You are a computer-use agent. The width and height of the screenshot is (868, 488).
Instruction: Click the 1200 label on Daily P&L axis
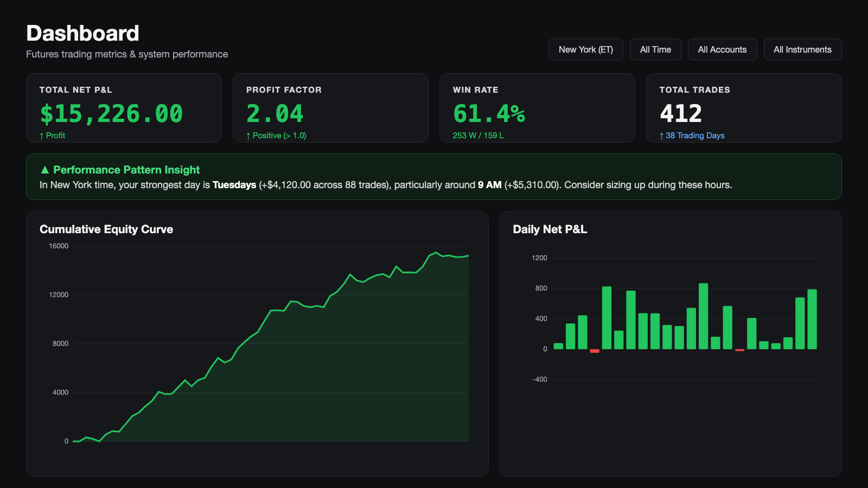[539, 258]
